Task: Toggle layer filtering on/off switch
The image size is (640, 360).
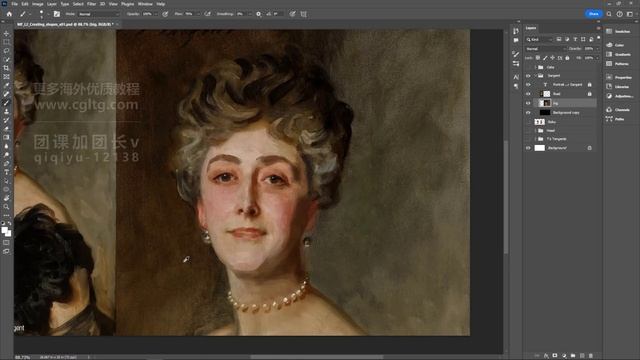Action: (x=599, y=38)
